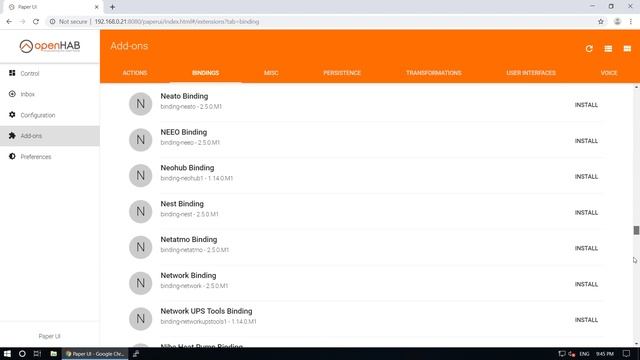Click the Nest Binding title

[182, 204]
